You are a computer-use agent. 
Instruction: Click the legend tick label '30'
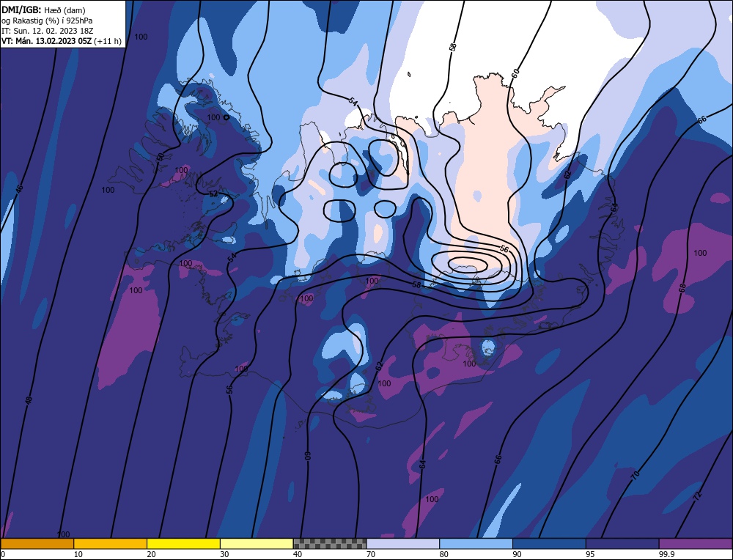coord(224,554)
